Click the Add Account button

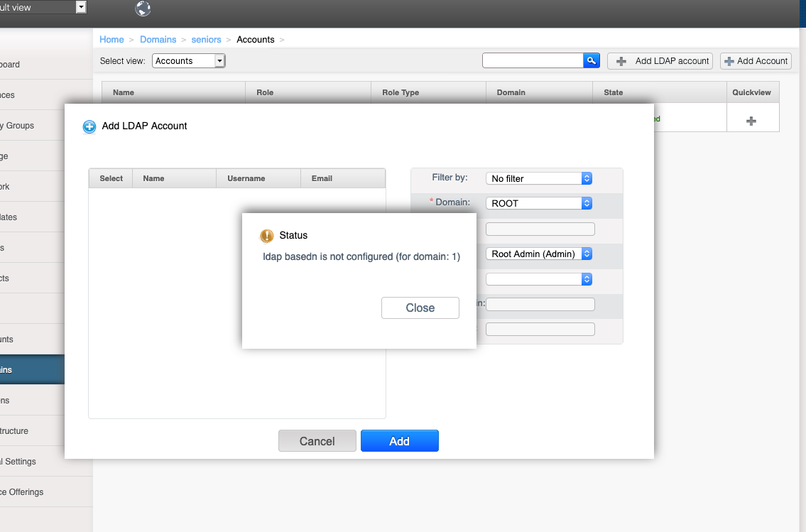pyautogui.click(x=756, y=60)
